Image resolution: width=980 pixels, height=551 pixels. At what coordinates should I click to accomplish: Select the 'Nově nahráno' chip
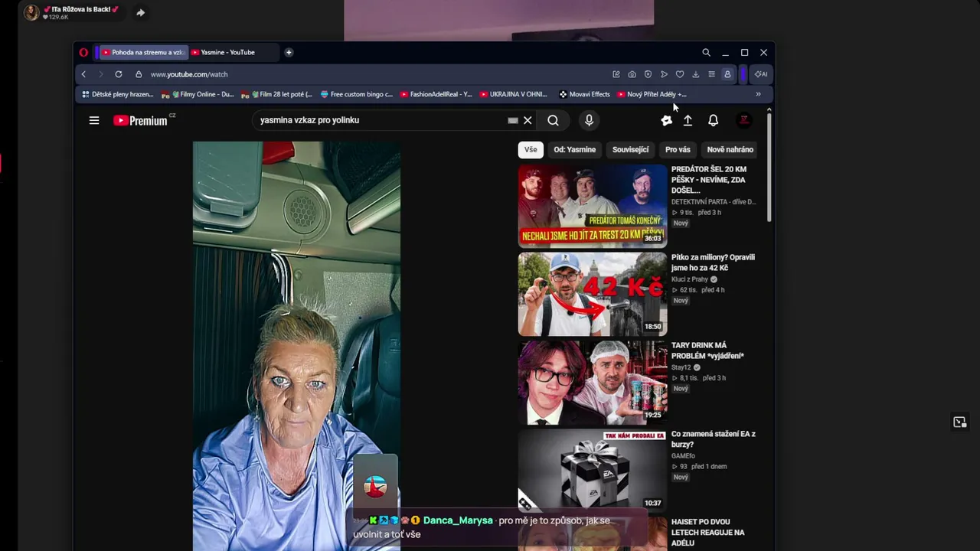pyautogui.click(x=730, y=149)
